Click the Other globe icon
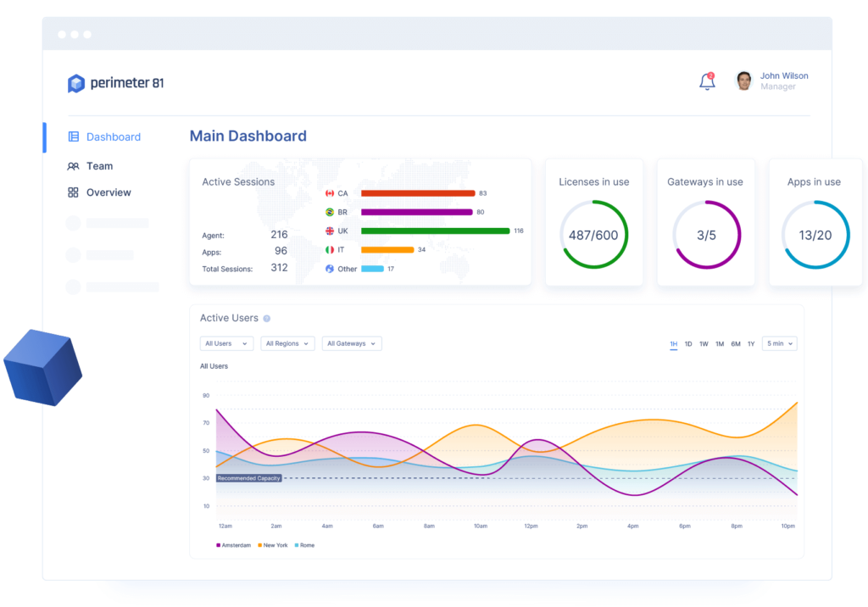The image size is (868, 607). point(329,269)
